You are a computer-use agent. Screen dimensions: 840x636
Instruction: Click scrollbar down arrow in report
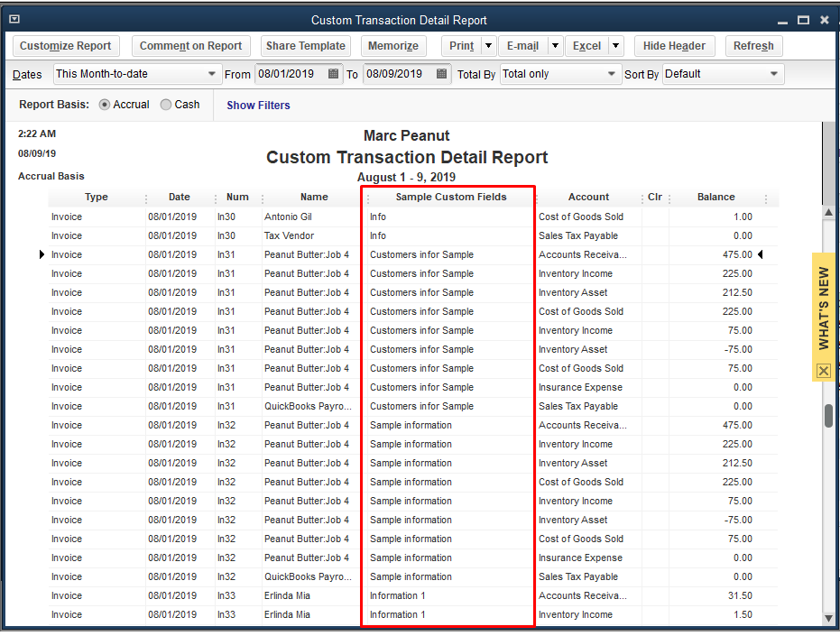coord(829,618)
